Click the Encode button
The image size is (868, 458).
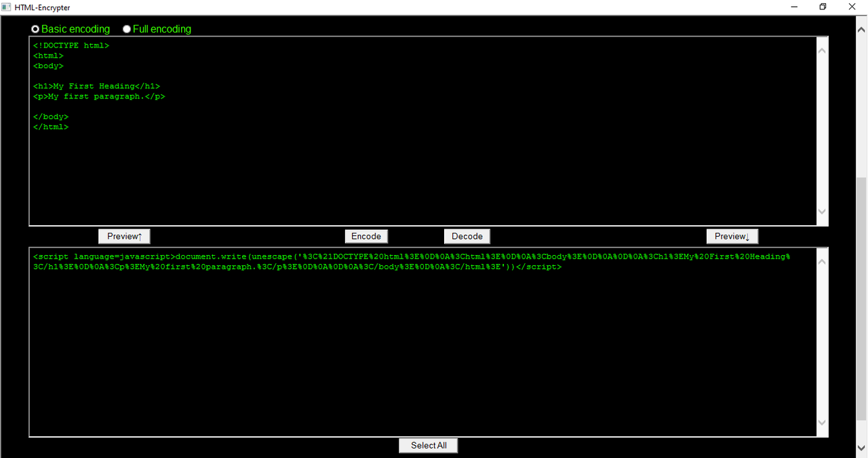click(x=366, y=236)
